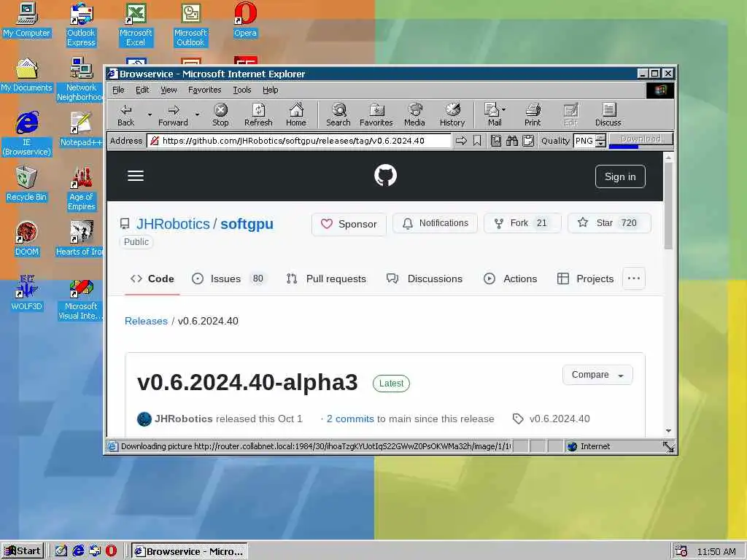Switch to the Projects tab
The width and height of the screenshot is (747, 560).
point(585,279)
